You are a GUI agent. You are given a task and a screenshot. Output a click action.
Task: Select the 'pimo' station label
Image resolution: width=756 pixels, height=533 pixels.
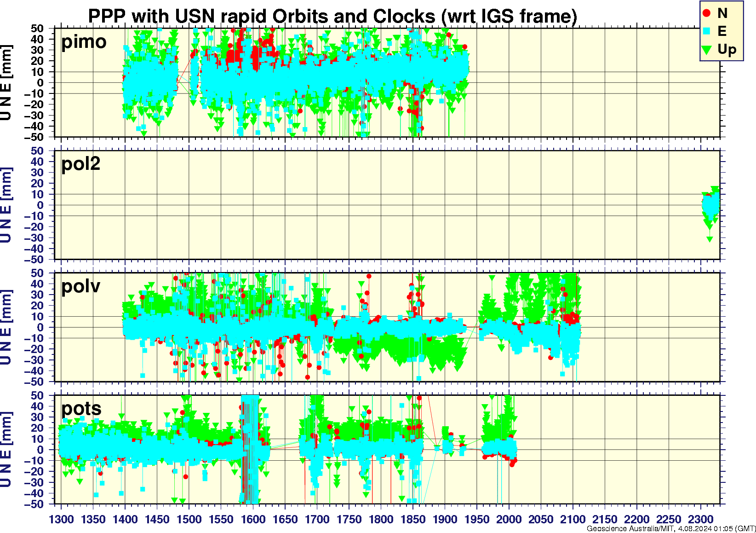84,42
